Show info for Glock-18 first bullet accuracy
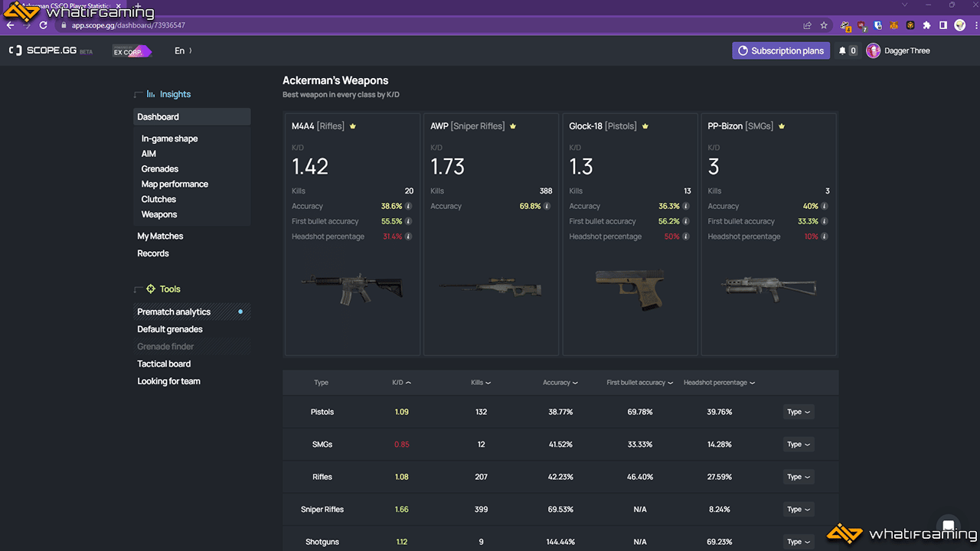Viewport: 980px width, 551px height. 686,221
